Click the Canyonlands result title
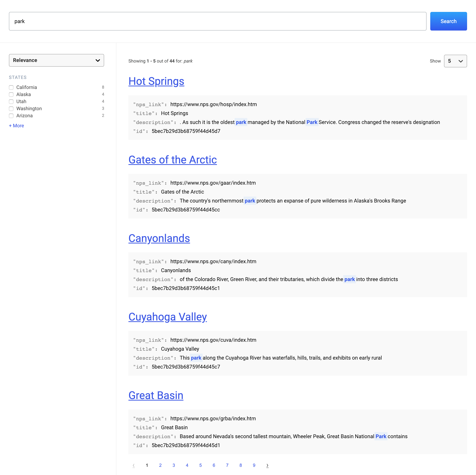Image resolution: width=476 pixels, height=475 pixels. pos(159,238)
